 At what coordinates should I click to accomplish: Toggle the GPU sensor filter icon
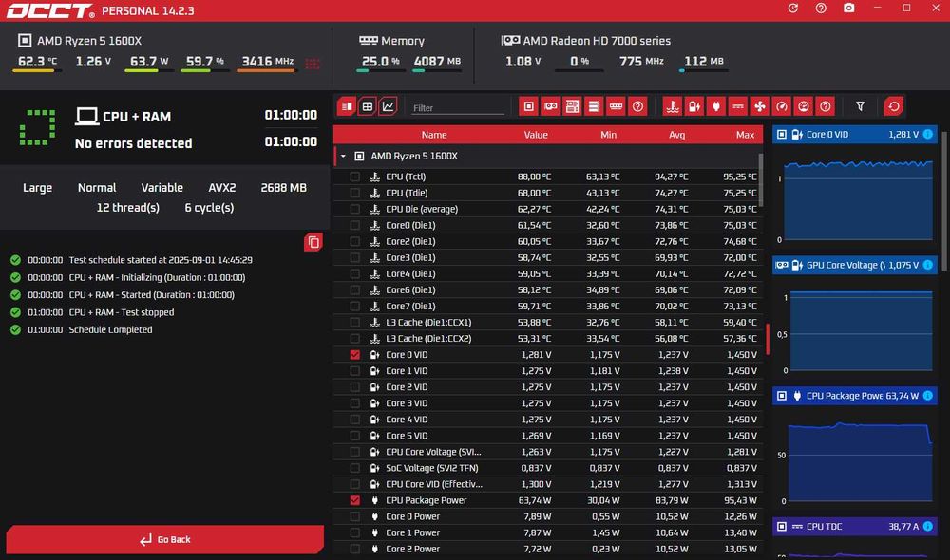(551, 106)
